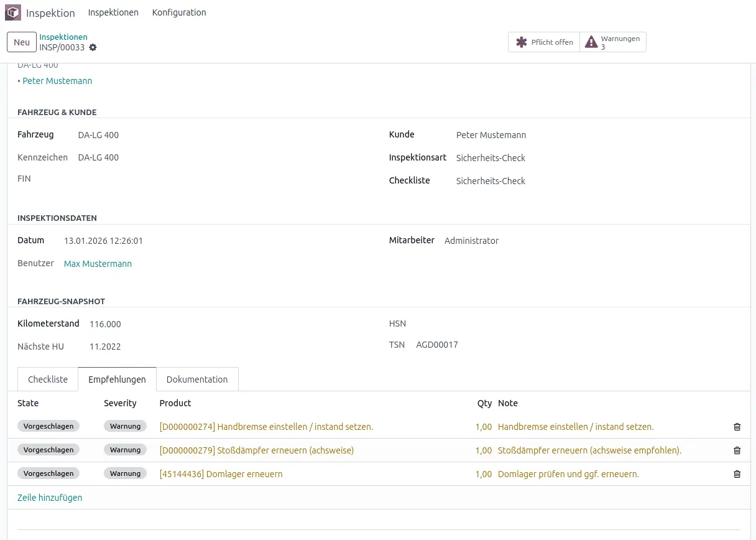This screenshot has width=756, height=540.
Task: Switch to the Dokumentation tab
Action: (x=197, y=379)
